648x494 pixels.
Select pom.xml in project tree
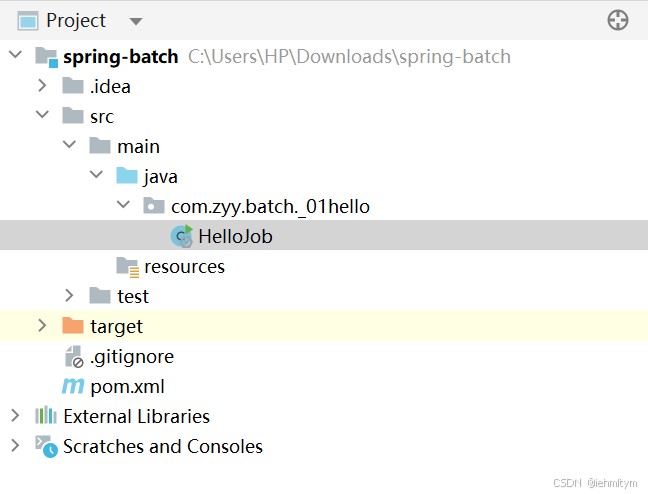coord(127,386)
